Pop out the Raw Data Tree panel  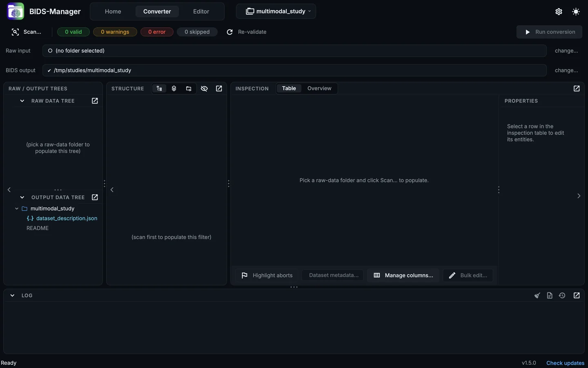(95, 101)
